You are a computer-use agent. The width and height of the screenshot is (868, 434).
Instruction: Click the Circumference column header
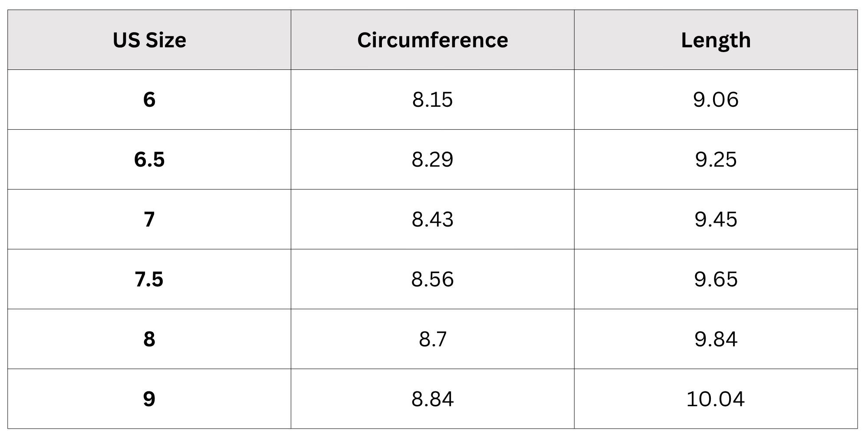tap(433, 40)
